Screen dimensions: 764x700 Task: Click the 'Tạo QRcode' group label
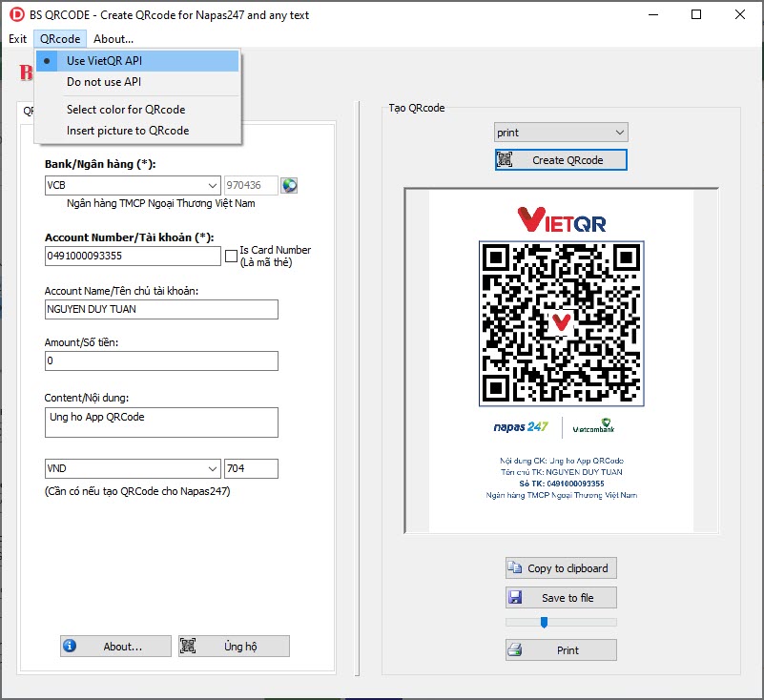click(x=417, y=108)
